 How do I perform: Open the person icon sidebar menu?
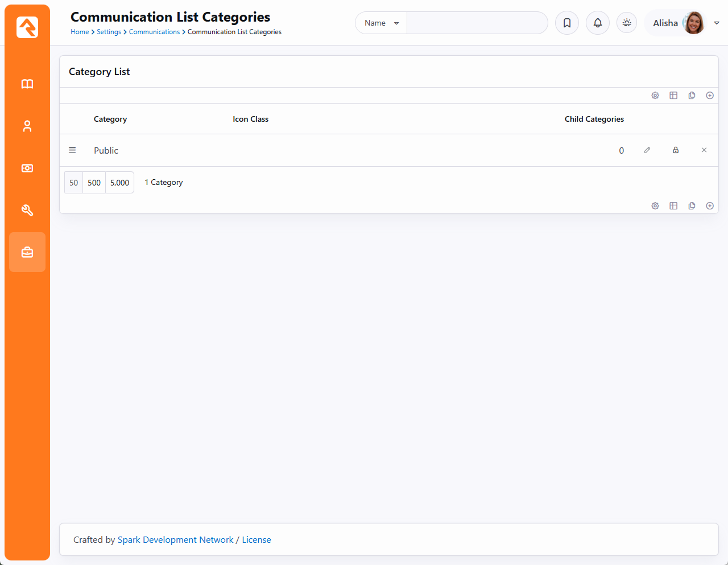27,126
